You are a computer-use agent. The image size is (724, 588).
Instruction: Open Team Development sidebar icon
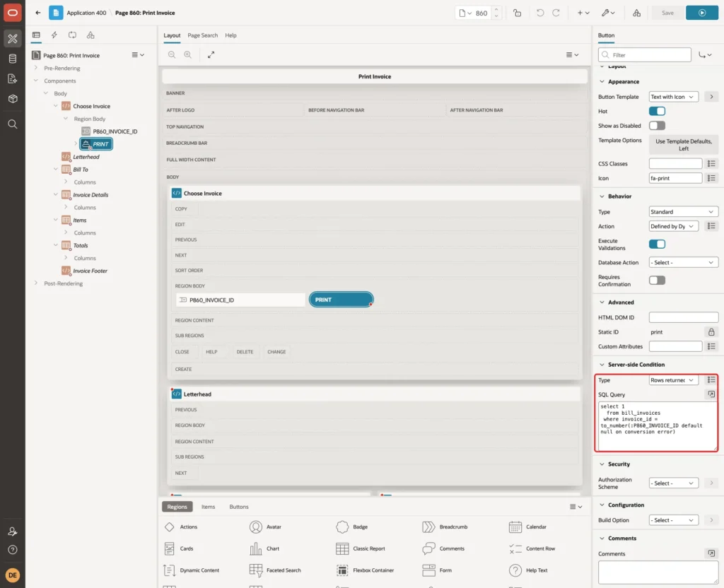click(x=13, y=79)
